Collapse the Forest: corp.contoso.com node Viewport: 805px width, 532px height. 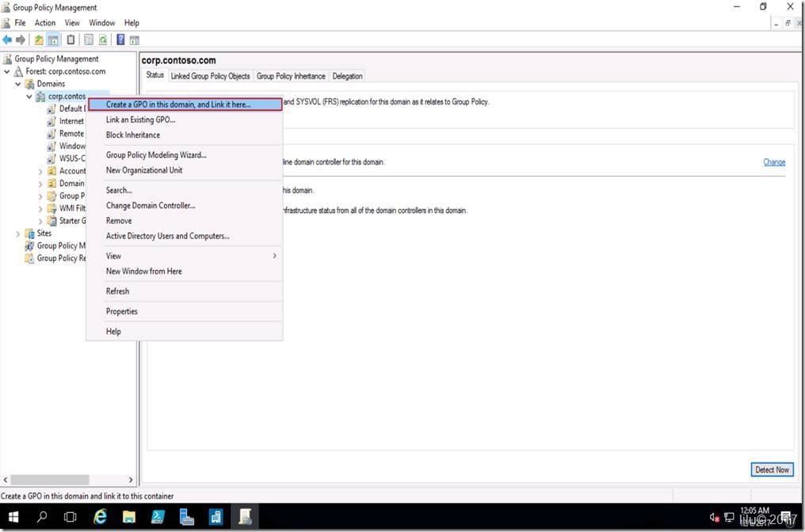pyautogui.click(x=6, y=71)
